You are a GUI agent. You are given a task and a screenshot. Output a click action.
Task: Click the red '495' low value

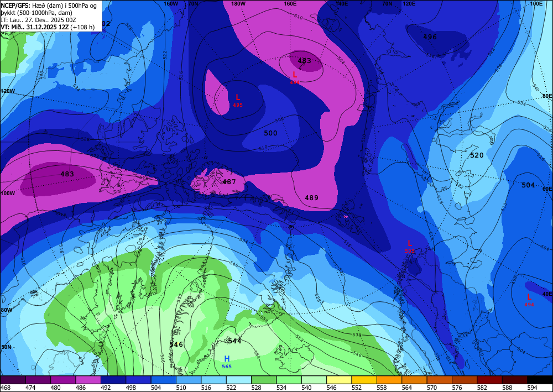coord(238,105)
